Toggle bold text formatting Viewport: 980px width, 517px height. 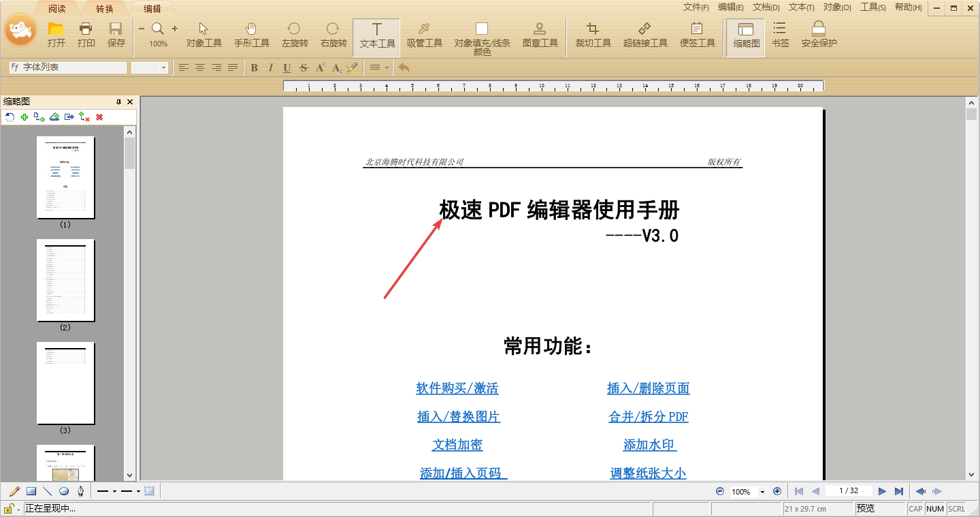(x=255, y=67)
